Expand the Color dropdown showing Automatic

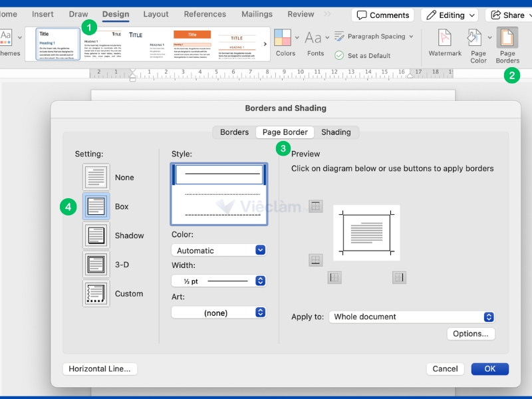(219, 250)
